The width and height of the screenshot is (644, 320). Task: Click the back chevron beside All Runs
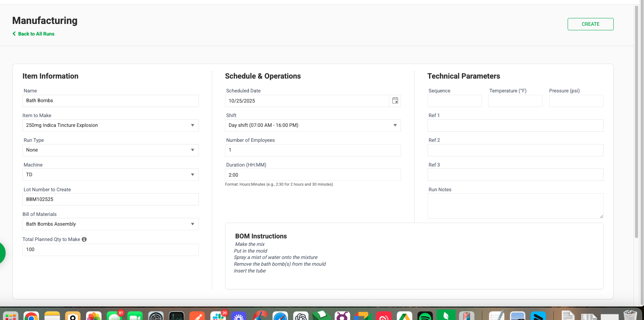[14, 34]
